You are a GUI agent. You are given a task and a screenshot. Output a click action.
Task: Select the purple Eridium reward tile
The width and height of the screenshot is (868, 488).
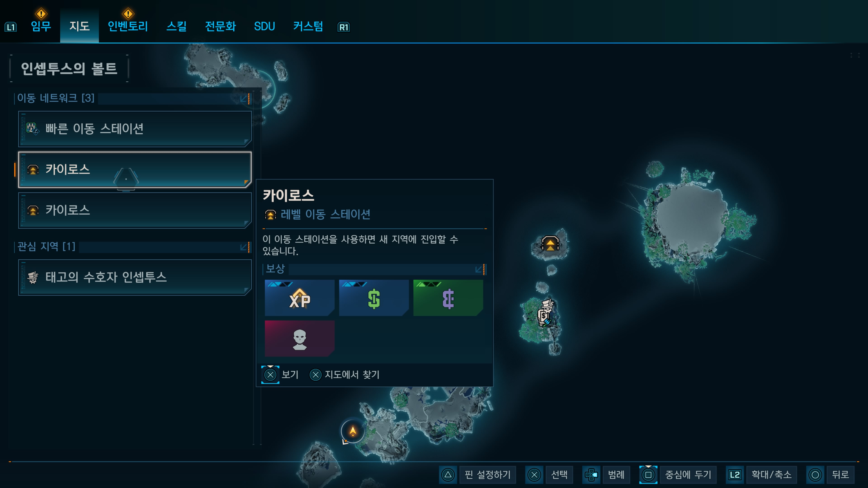point(448,298)
